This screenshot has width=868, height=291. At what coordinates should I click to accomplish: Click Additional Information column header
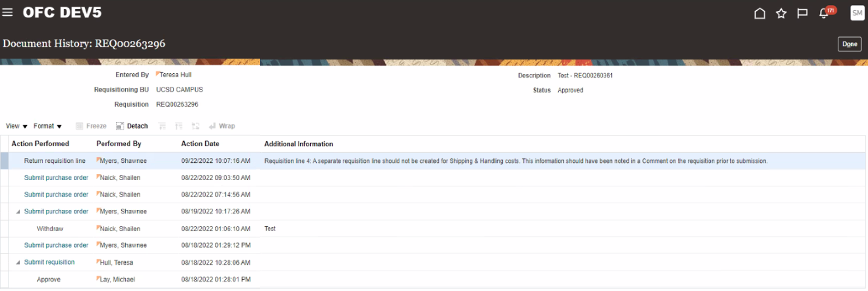click(x=299, y=144)
